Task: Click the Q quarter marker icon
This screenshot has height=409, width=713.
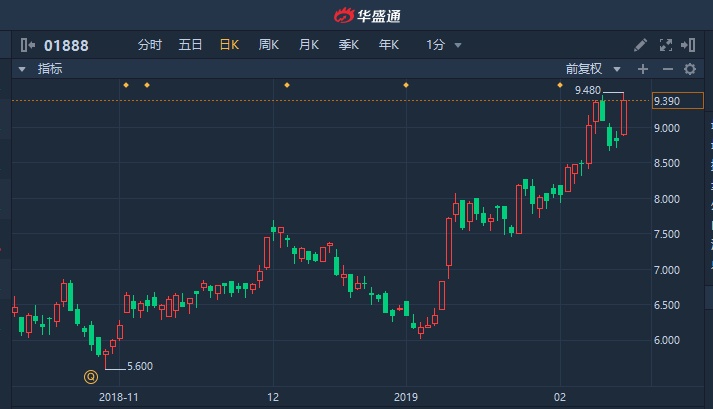Action: coord(91,377)
